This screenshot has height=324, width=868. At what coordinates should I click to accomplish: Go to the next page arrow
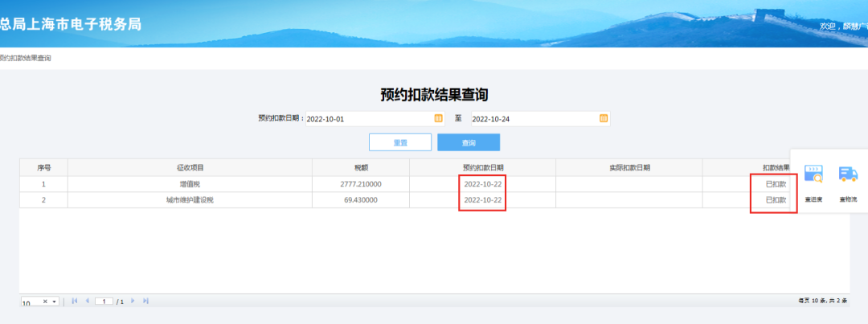click(x=133, y=301)
